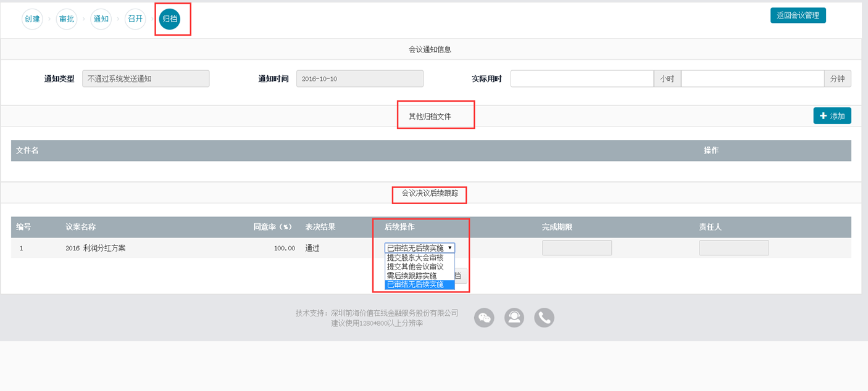Click the 完成期限 column header

click(x=557, y=227)
